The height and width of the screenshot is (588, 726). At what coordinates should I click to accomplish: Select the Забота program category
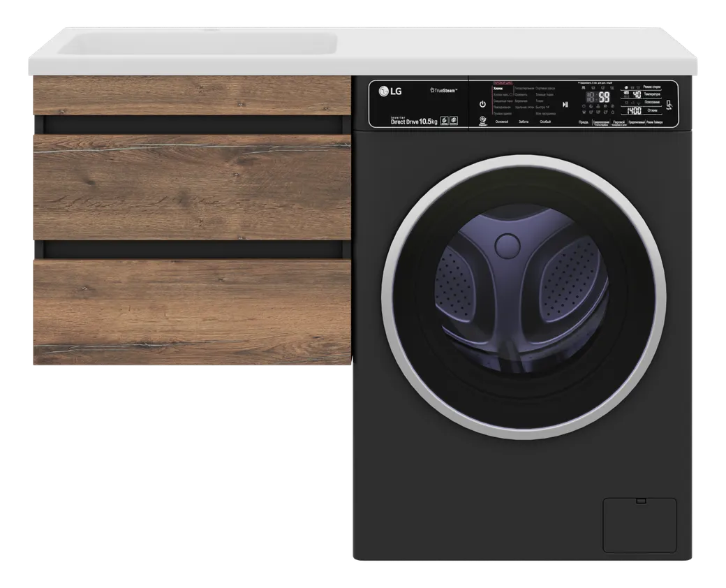pyautogui.click(x=524, y=122)
